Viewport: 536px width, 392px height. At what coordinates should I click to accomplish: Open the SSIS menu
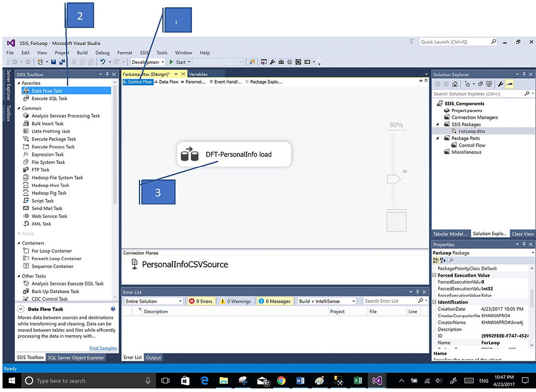[x=144, y=52]
